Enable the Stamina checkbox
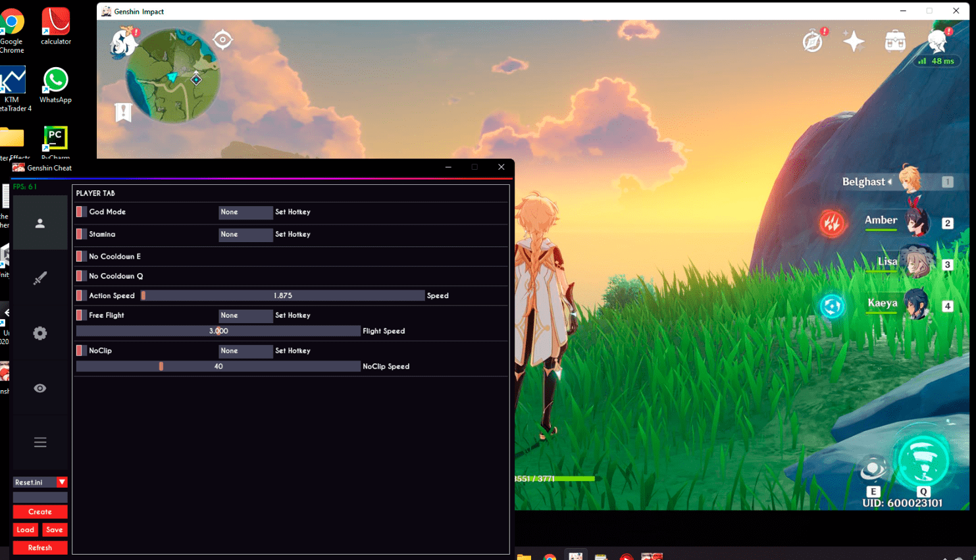This screenshot has width=976, height=560. pyautogui.click(x=81, y=234)
